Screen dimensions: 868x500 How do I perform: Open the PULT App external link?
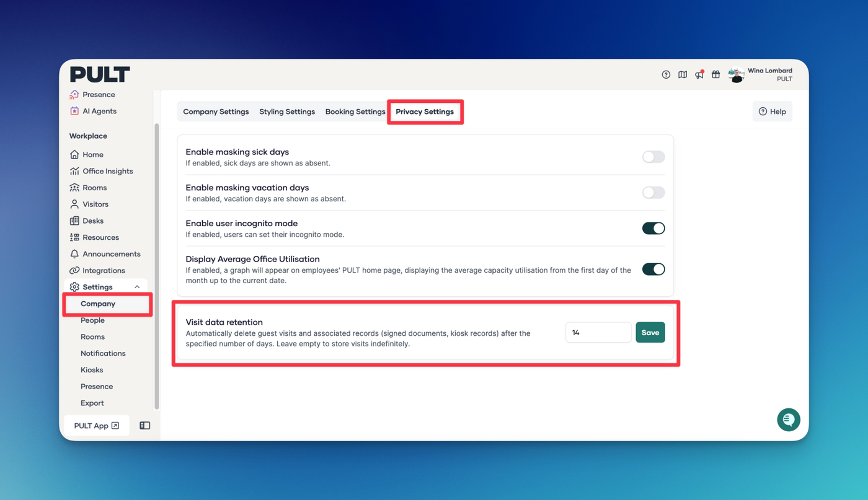click(x=96, y=426)
